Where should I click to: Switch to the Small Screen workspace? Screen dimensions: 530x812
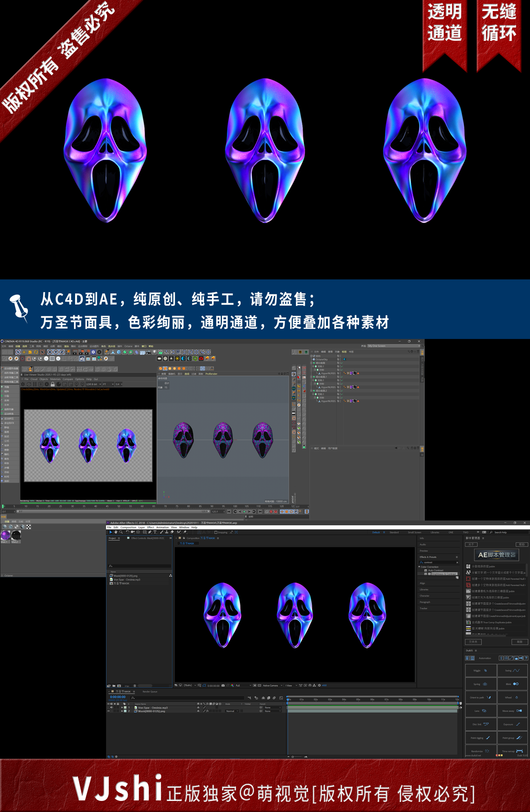click(x=414, y=532)
